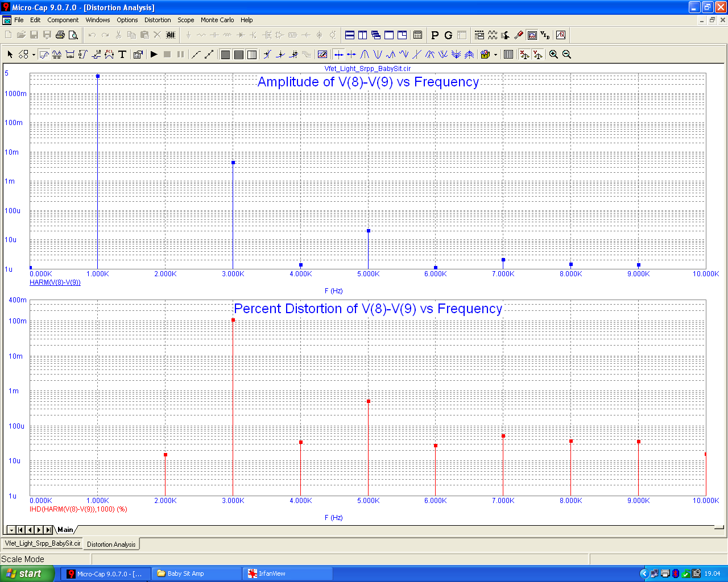Switch to Baby Sit Amp taskbar window

(196, 573)
